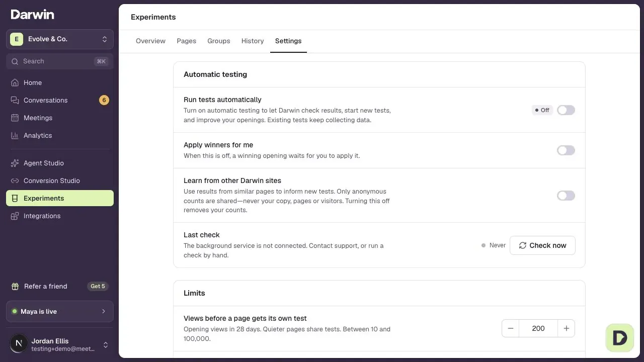644x362 pixels.
Task: Expand the Evolve & Co. workspace switcher
Action: click(60, 39)
